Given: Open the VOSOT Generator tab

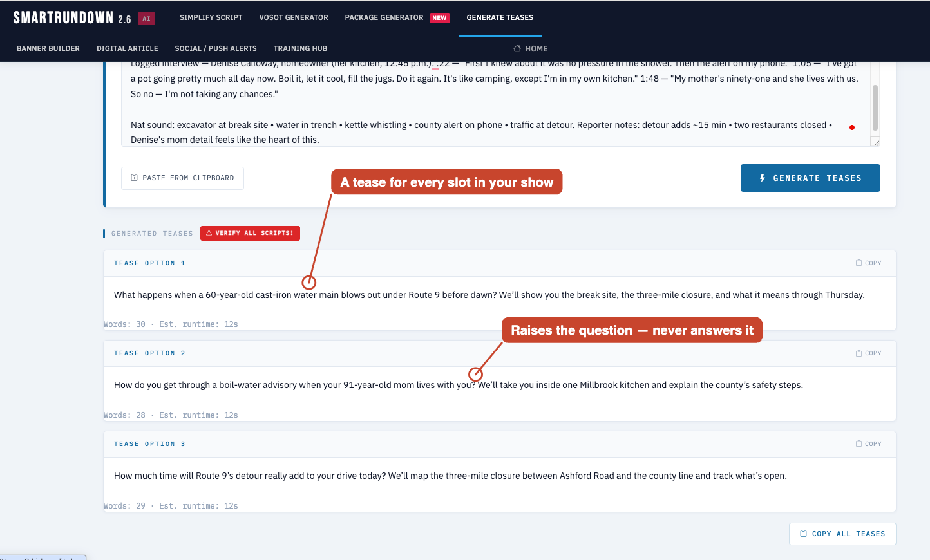Looking at the screenshot, I should coord(294,17).
